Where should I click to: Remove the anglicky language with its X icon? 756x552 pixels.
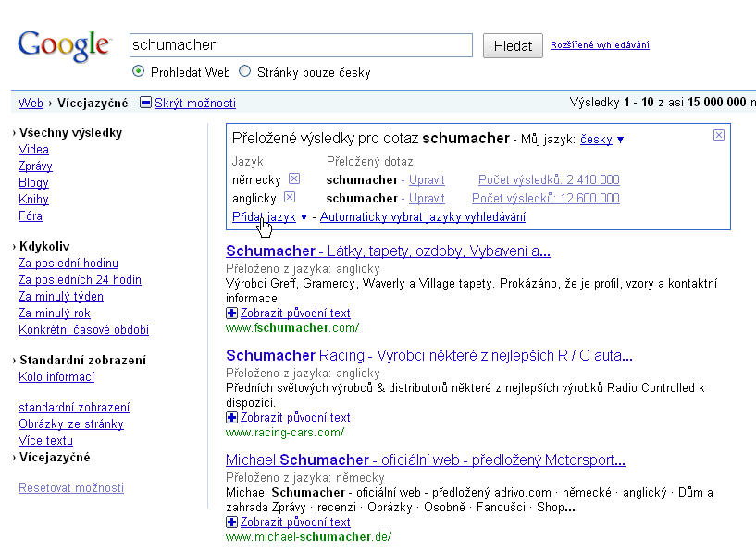pos(290,197)
